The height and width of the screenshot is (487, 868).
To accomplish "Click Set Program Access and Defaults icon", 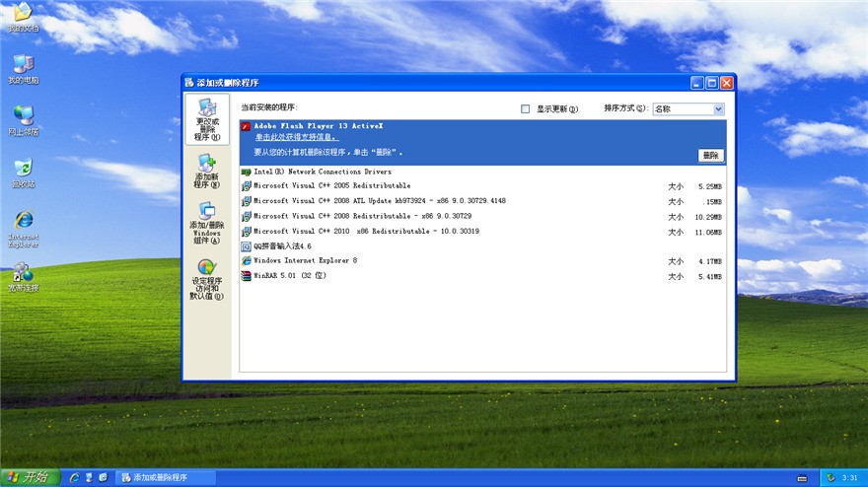I will (x=207, y=280).
